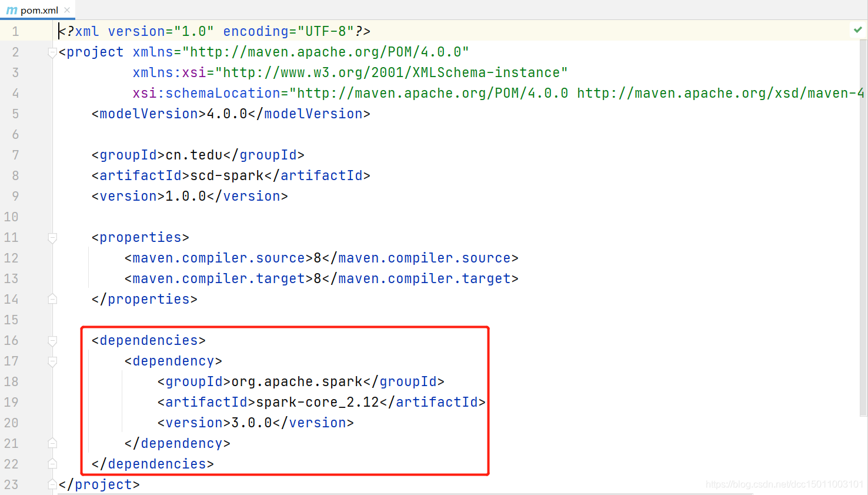Click the artifactId scd-spark line
The width and height of the screenshot is (868, 495).
pos(231,175)
